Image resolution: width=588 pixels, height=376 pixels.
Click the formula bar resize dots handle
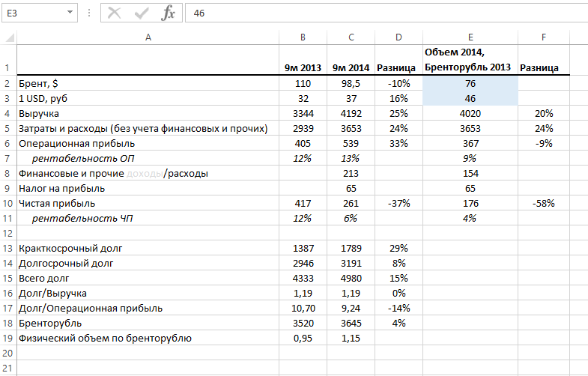[89, 13]
